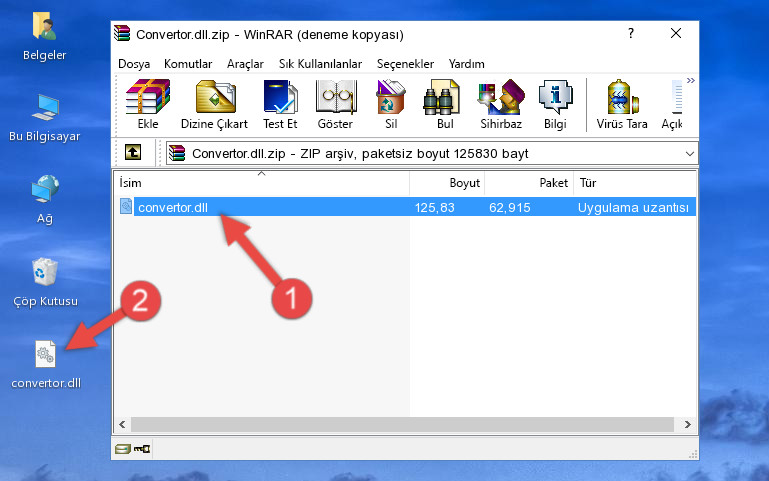Viewport: 769px width, 481px height.
Task: Click the 62,915 packed size value
Action: [x=510, y=207]
